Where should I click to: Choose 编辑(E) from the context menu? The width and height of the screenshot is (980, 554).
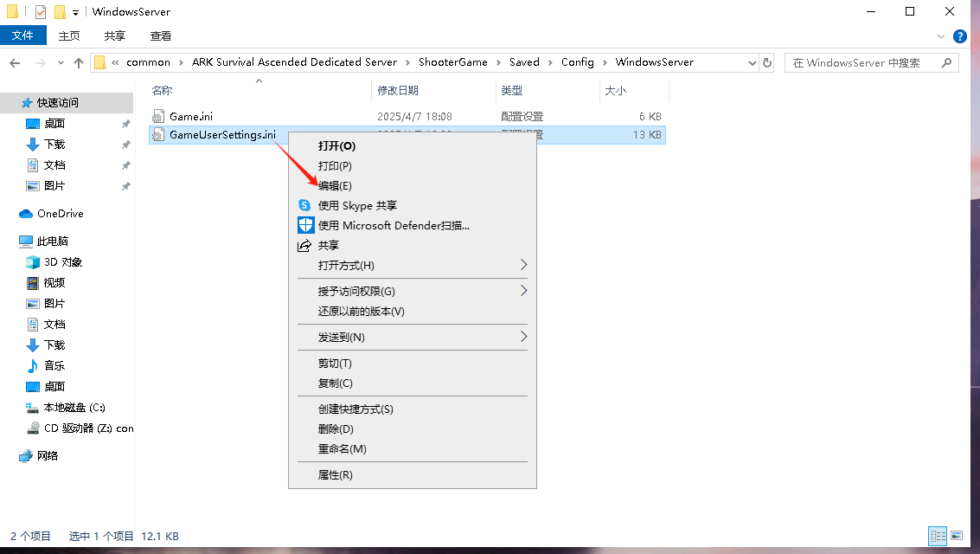coord(413,186)
